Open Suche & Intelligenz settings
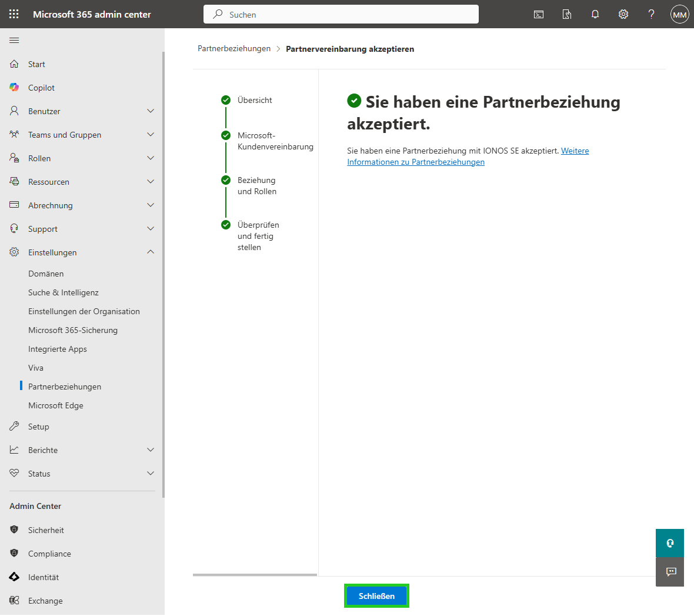Viewport: 694px width, 616px height. (x=64, y=293)
